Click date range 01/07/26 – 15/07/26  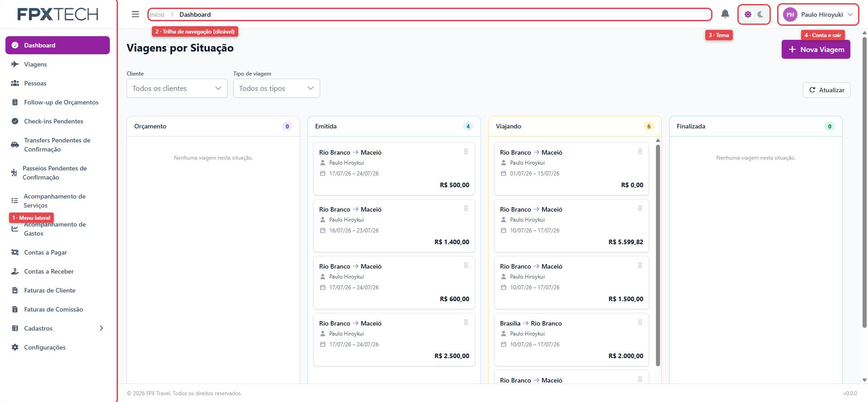[x=535, y=174]
